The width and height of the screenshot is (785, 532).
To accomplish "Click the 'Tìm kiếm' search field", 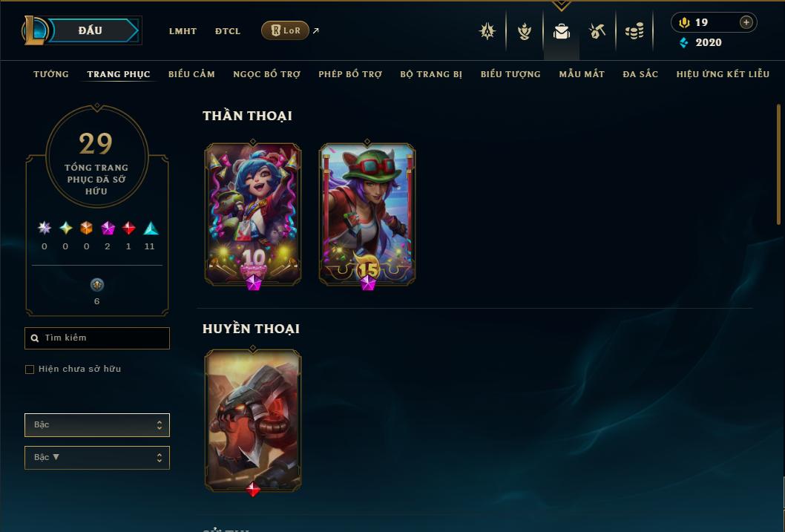I will (x=97, y=338).
